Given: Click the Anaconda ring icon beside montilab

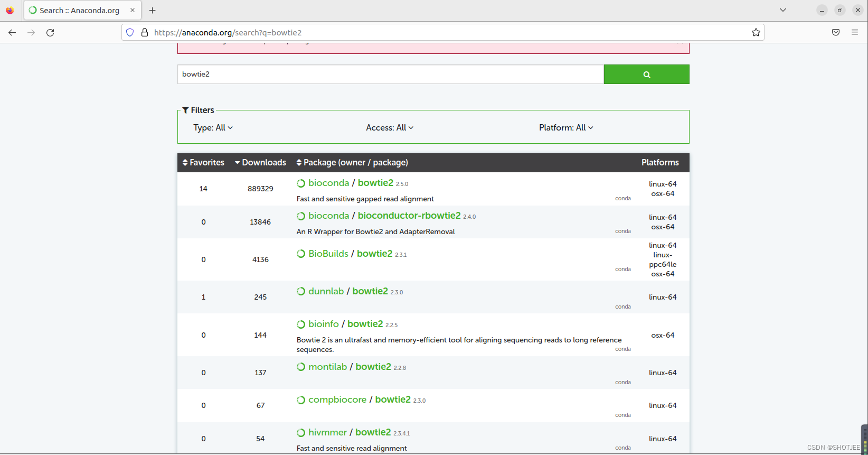Looking at the screenshot, I should tap(301, 367).
